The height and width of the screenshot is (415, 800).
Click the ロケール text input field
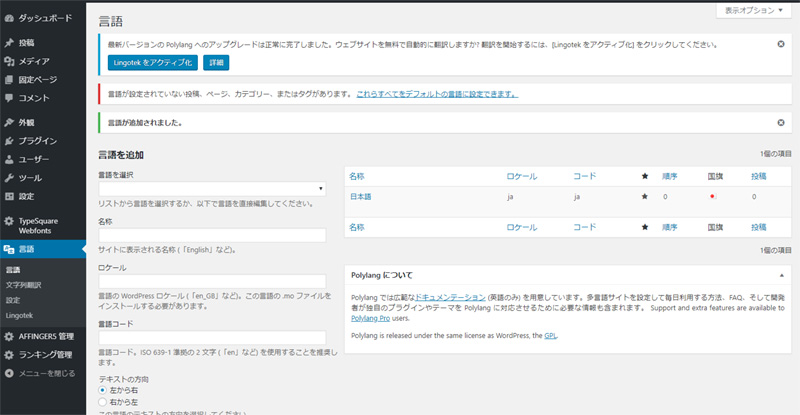[x=212, y=281]
